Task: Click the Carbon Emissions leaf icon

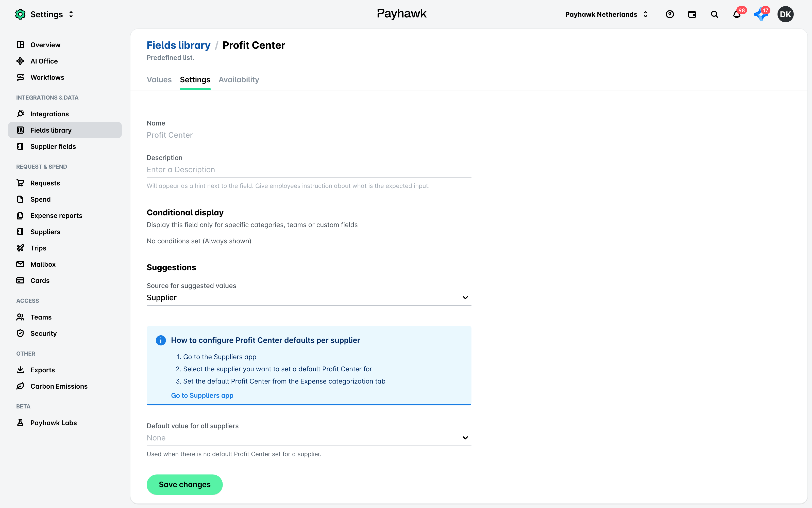Action: point(20,386)
